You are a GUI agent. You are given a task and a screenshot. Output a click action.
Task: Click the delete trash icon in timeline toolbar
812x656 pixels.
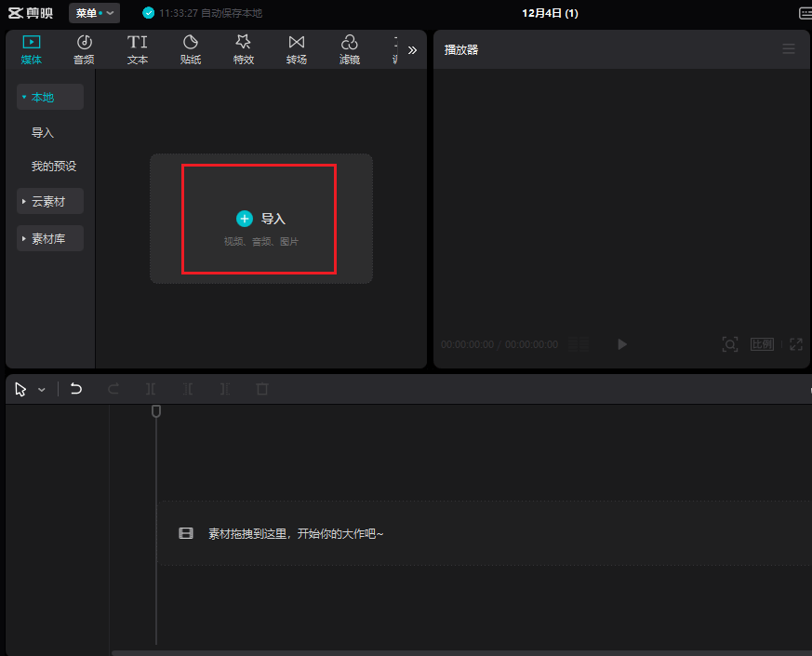(262, 389)
